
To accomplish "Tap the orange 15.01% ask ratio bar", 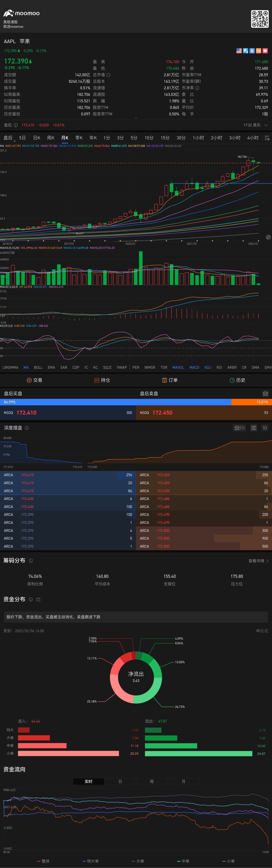I will (251, 402).
